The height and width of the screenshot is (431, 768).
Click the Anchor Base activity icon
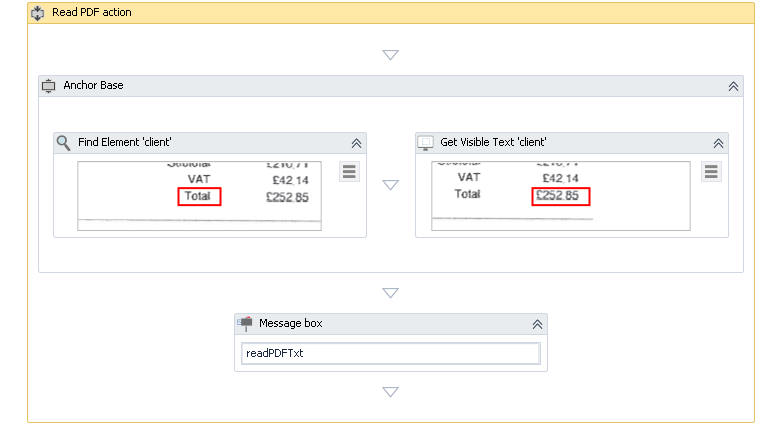pos(49,86)
